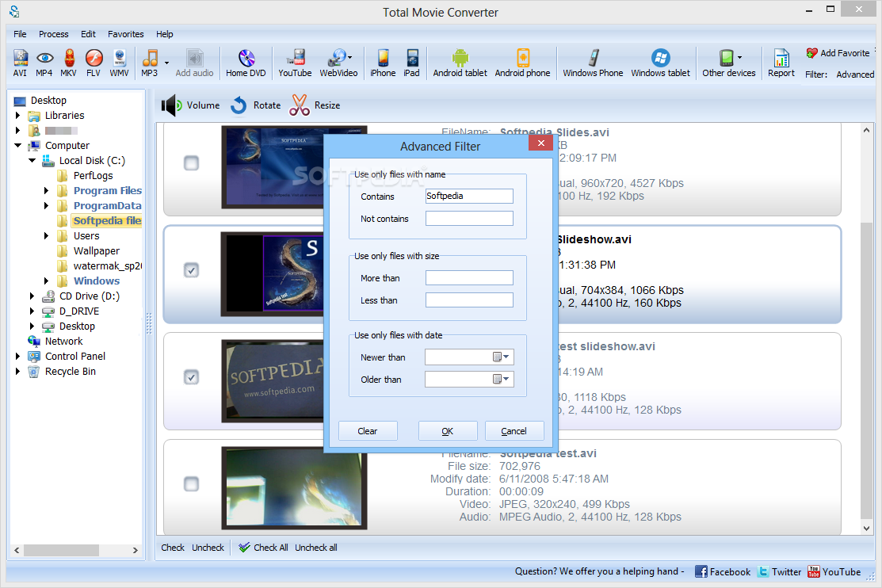882x588 pixels.
Task: Choose the Windows Phone preset
Action: click(x=593, y=63)
